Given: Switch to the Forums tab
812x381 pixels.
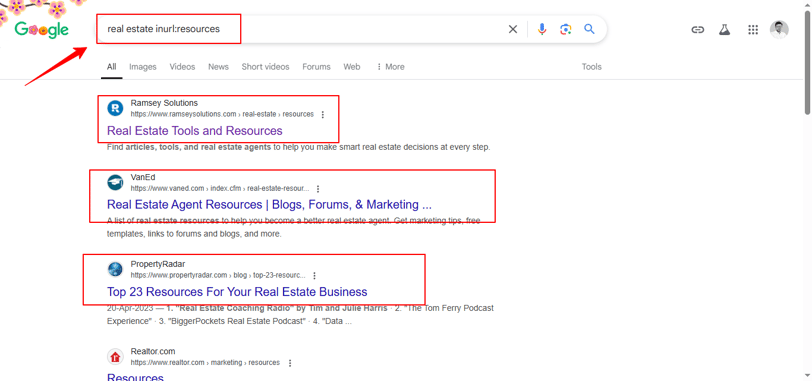Looking at the screenshot, I should pos(316,67).
